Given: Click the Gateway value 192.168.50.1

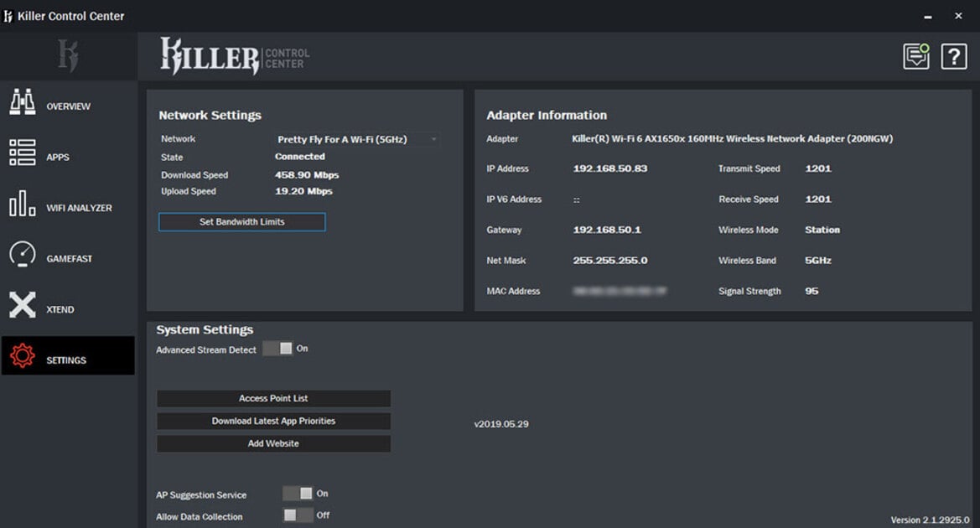Looking at the screenshot, I should pos(607,230).
